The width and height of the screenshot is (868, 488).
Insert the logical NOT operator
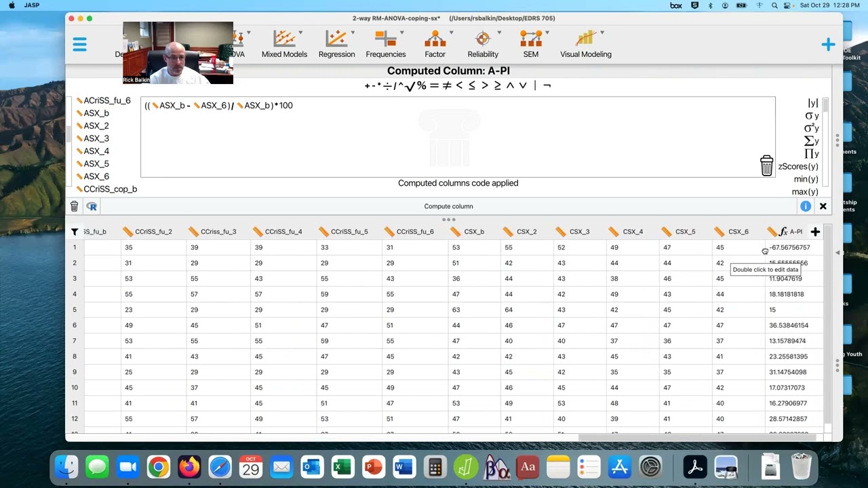pos(547,85)
